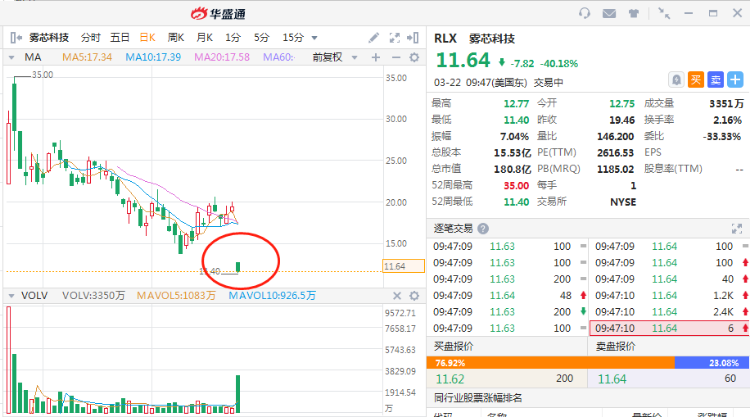Click the latest green volume bar
This screenshot has width=750, height=417.
238,394
